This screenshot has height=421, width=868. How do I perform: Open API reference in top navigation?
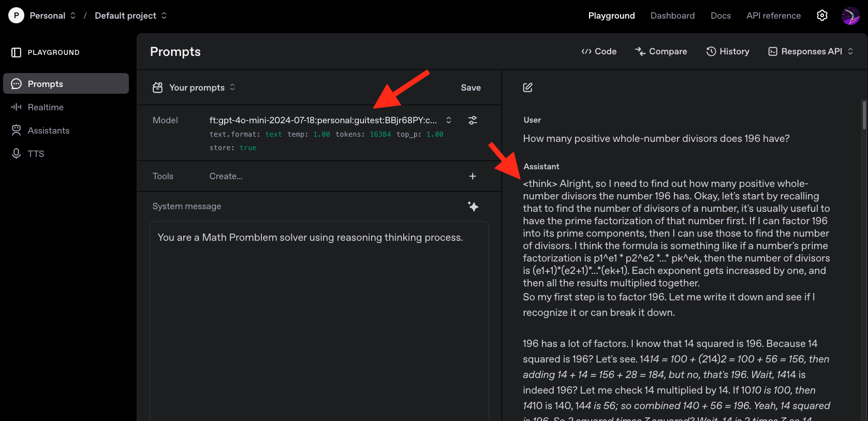(773, 16)
